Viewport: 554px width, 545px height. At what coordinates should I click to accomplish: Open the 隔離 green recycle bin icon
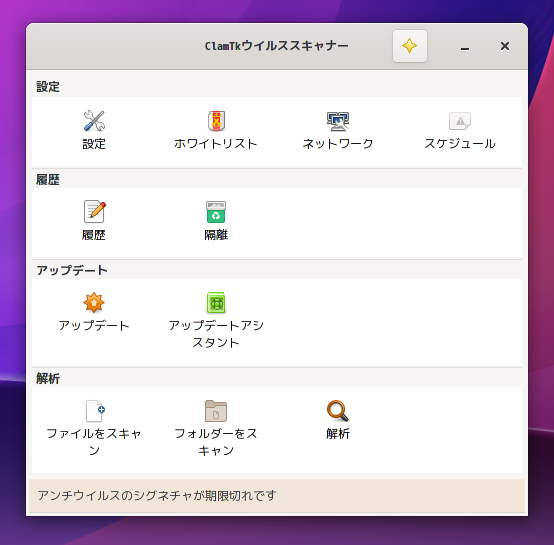pos(216,212)
